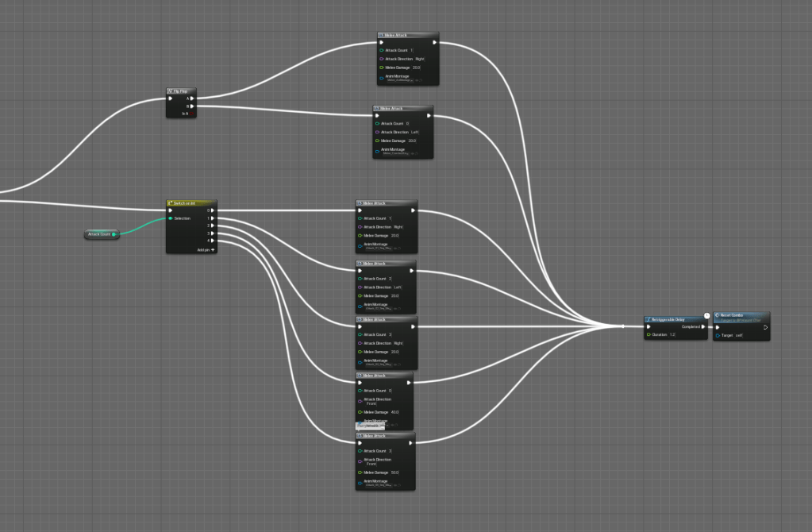812x532 pixels.
Task: Click the Melee Damage field showing 40.0
Action: coord(394,412)
